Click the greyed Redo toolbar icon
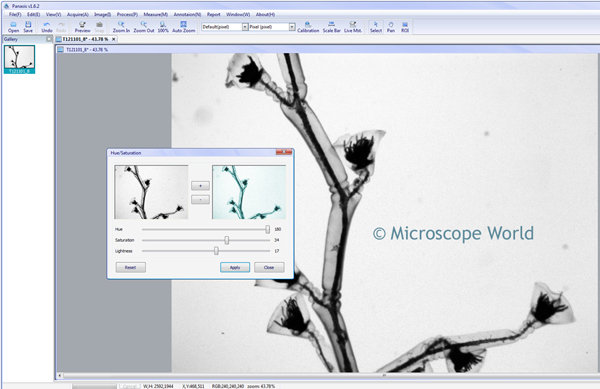Image resolution: width=600 pixels, height=389 pixels. [x=61, y=27]
